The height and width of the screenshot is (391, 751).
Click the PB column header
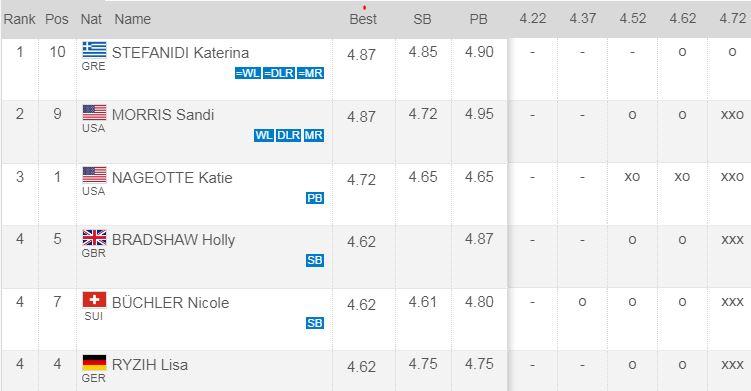tap(478, 19)
